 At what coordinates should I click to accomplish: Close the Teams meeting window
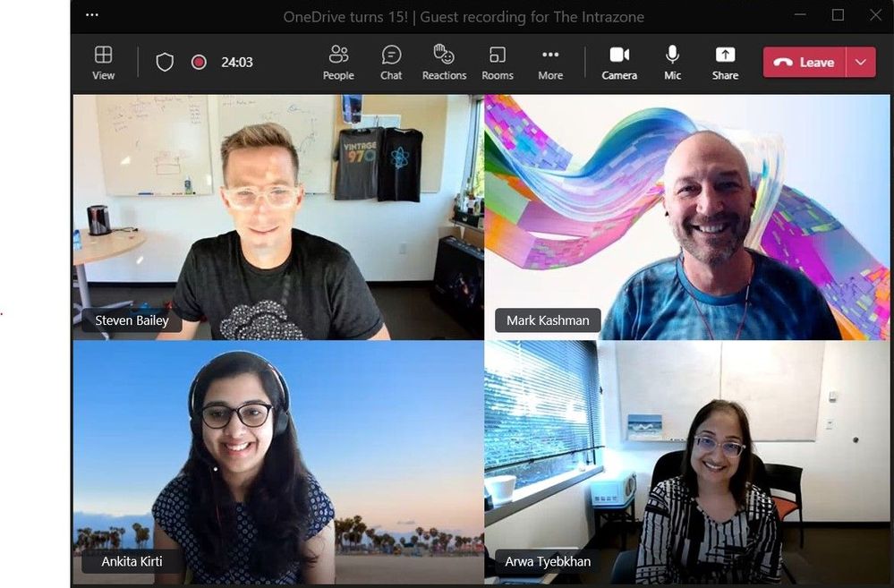click(x=876, y=15)
